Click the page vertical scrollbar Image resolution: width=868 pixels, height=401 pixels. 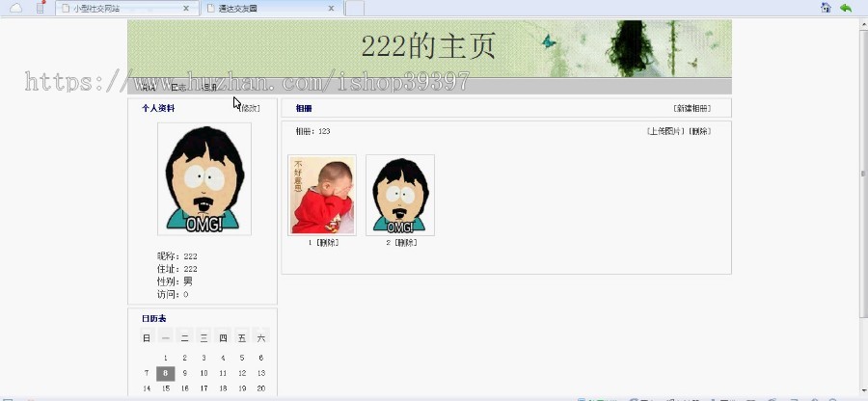pos(862,174)
